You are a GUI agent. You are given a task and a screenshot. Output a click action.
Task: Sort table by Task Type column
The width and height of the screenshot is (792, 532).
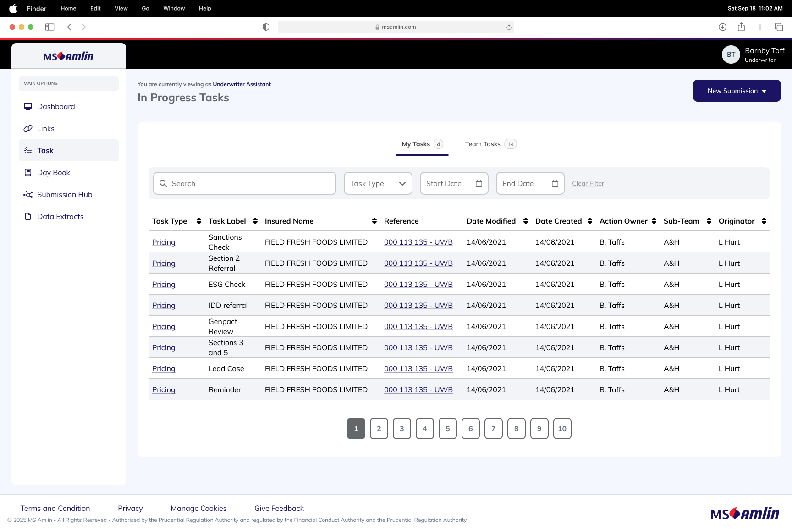pos(199,221)
